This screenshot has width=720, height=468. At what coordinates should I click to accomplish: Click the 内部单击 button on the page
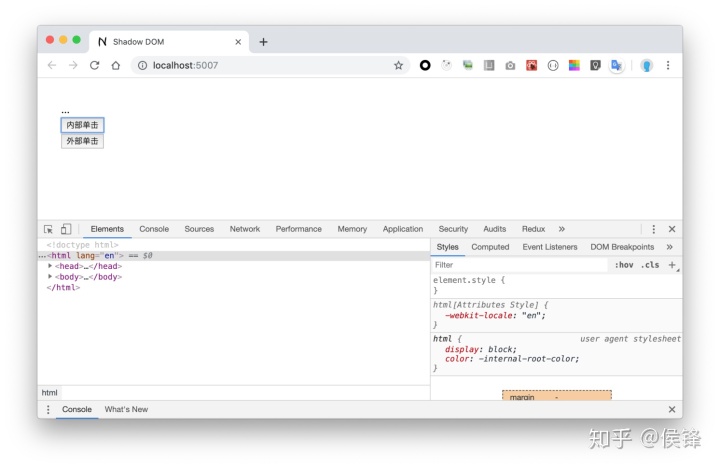click(x=83, y=125)
